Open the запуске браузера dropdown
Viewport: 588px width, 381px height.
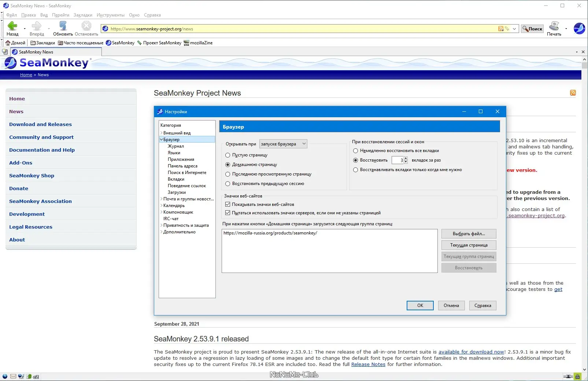tap(283, 144)
